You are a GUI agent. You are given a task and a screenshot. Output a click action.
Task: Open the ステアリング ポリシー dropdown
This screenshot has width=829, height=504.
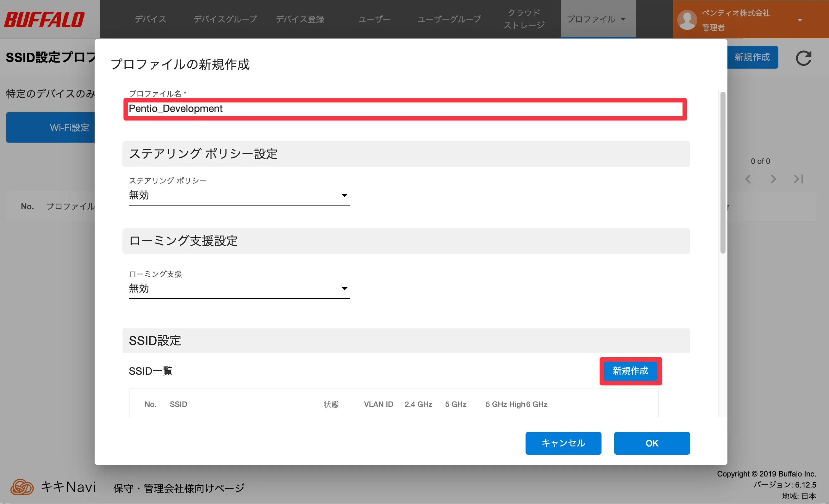pyautogui.click(x=239, y=195)
